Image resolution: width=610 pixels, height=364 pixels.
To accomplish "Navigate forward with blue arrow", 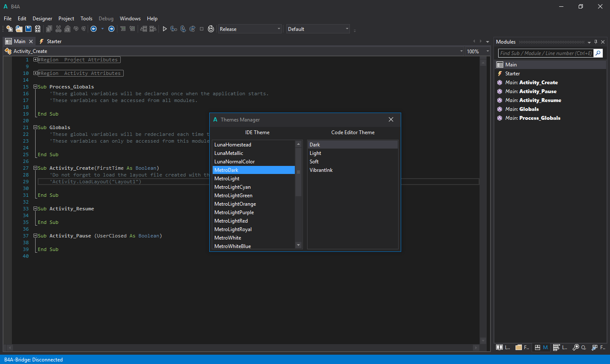I will pos(111,29).
